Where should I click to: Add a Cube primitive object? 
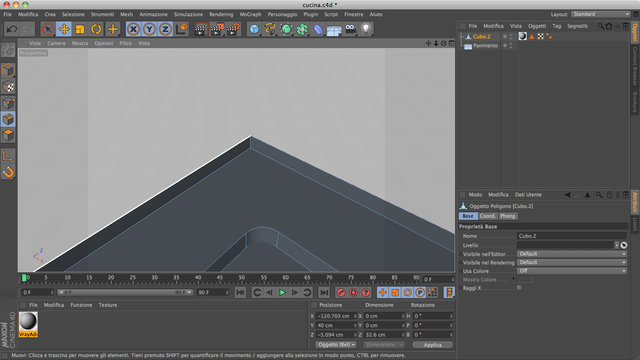[x=254, y=29]
